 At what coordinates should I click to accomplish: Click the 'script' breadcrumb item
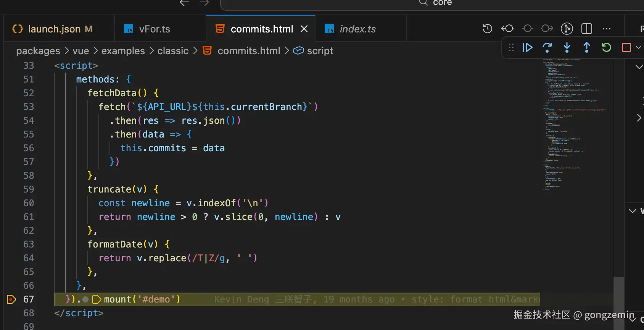click(x=320, y=51)
